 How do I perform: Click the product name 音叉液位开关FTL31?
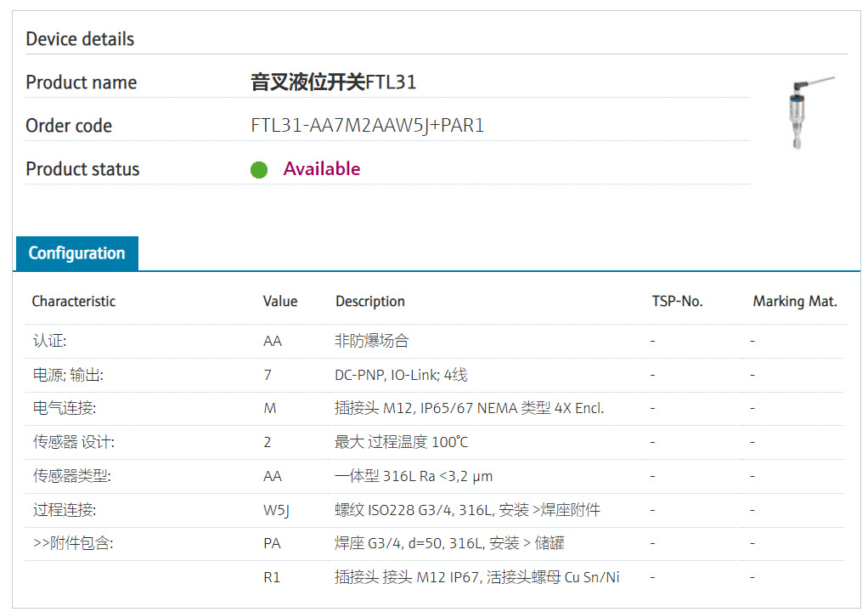click(333, 82)
